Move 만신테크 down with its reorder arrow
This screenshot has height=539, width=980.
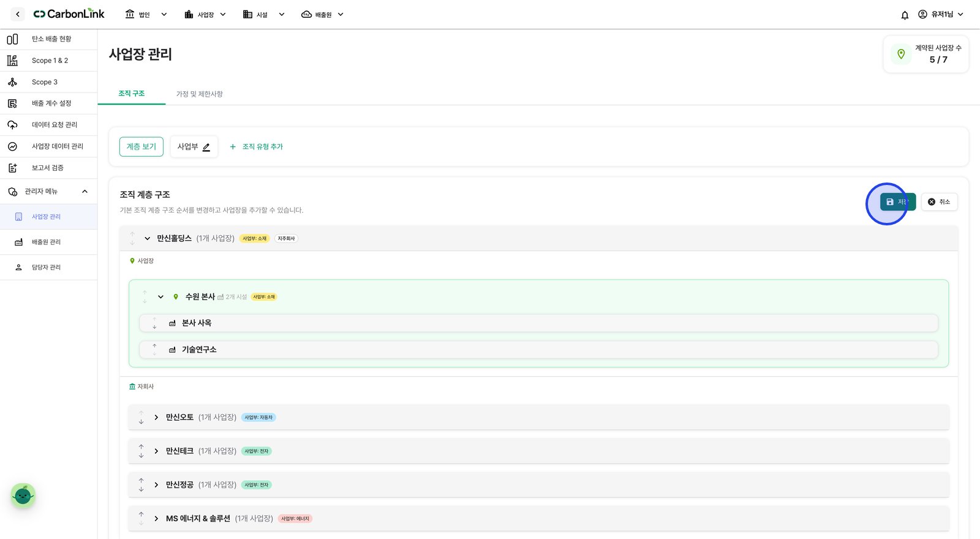[141, 456]
